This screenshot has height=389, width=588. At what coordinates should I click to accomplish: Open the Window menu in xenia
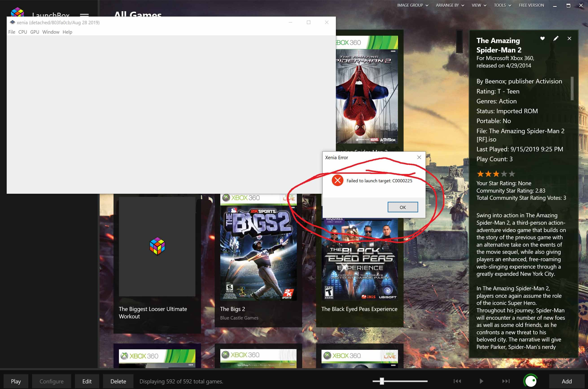tap(51, 32)
